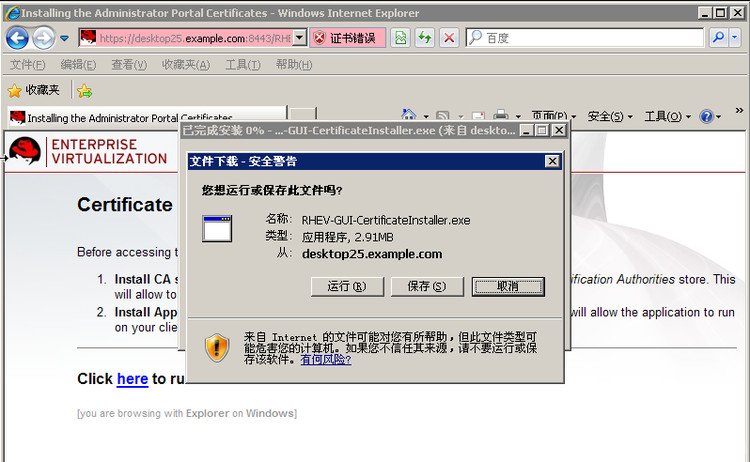The width and height of the screenshot is (750, 462).
Task: Click the Internet Explorer title bar icon
Action: (x=11, y=13)
